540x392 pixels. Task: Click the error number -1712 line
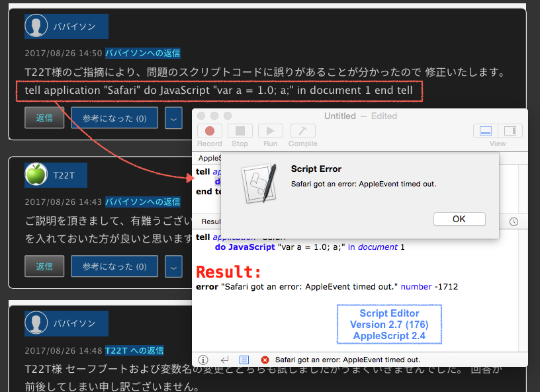pyautogui.click(x=327, y=287)
